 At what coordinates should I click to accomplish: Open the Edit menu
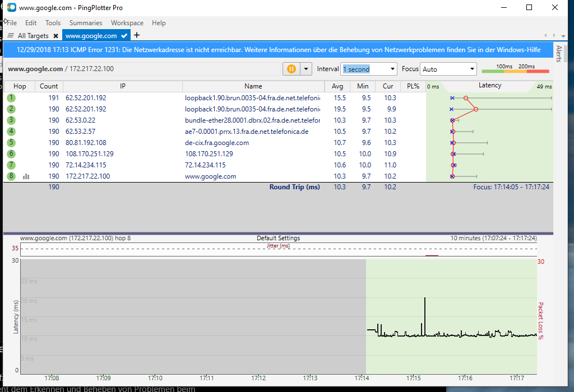[x=31, y=22]
